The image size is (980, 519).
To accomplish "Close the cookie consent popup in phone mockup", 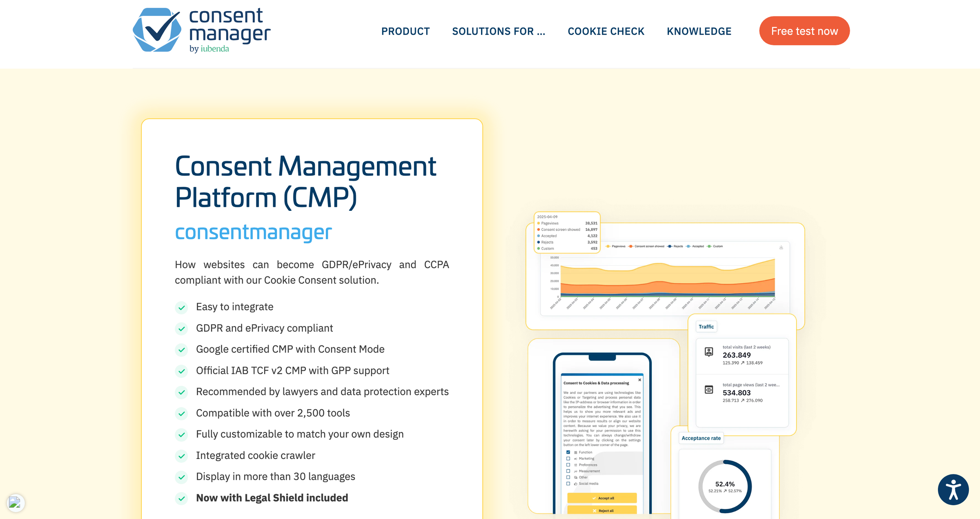I will [x=639, y=380].
